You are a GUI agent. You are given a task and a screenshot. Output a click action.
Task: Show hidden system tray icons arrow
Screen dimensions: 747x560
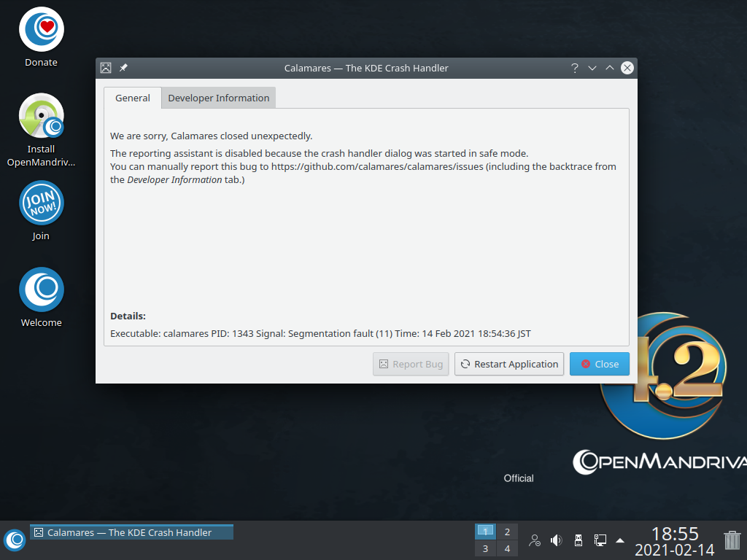[x=620, y=540]
